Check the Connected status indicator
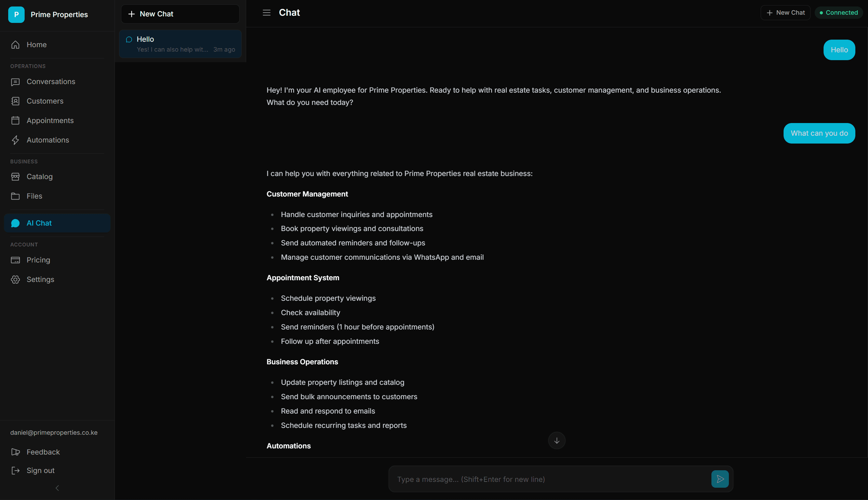The width and height of the screenshot is (868, 500). click(839, 12)
